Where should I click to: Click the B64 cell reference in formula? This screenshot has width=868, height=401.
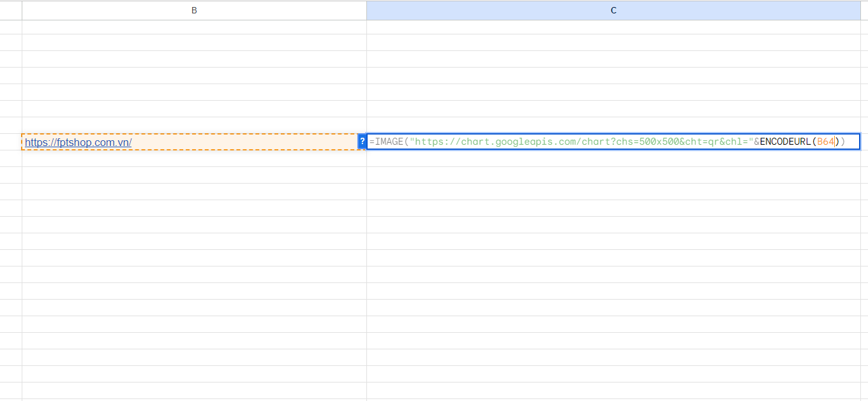click(x=825, y=142)
